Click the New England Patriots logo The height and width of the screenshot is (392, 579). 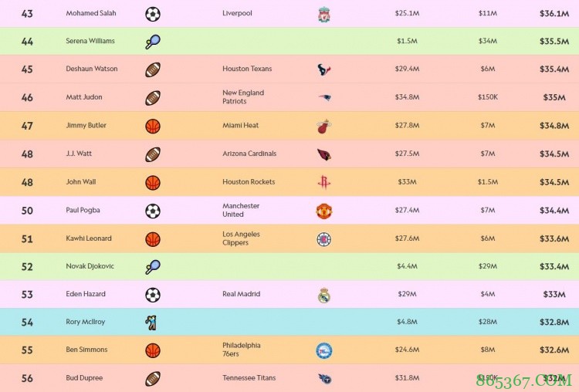point(323,98)
